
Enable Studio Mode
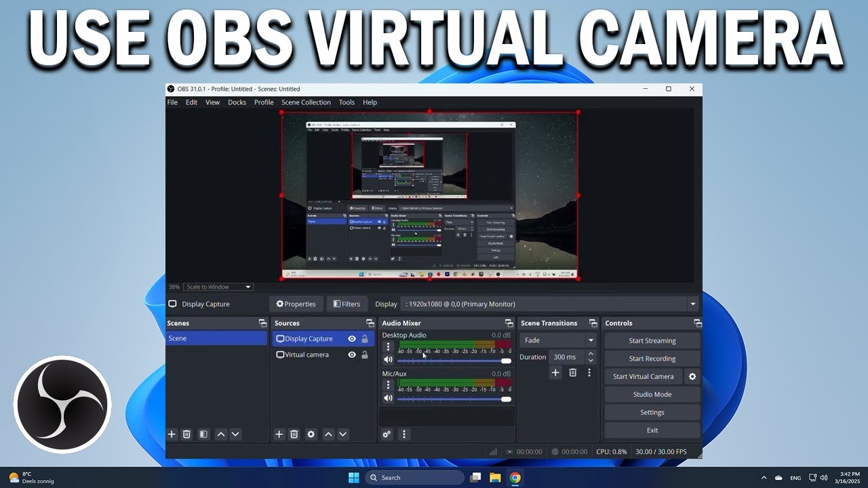(652, 394)
